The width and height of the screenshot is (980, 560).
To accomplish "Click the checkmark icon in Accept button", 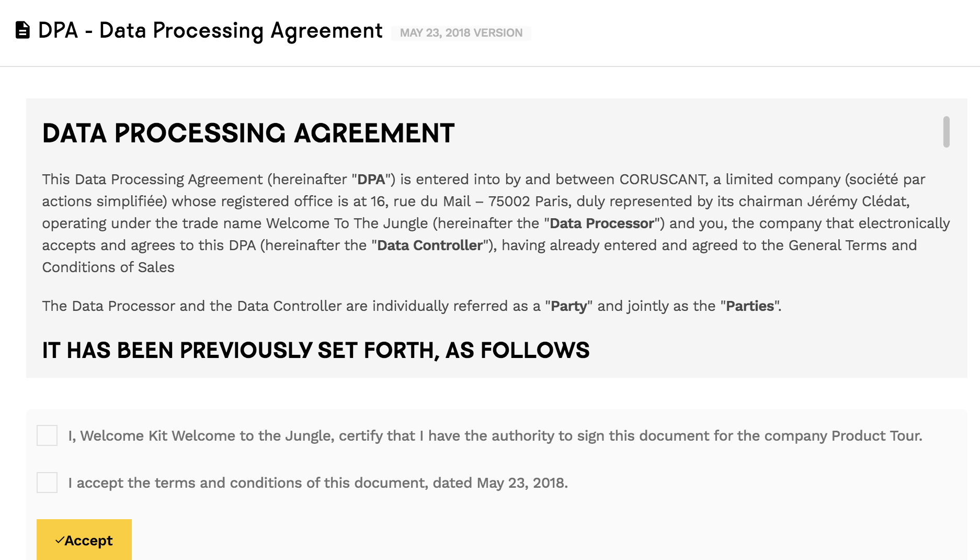I will point(60,540).
